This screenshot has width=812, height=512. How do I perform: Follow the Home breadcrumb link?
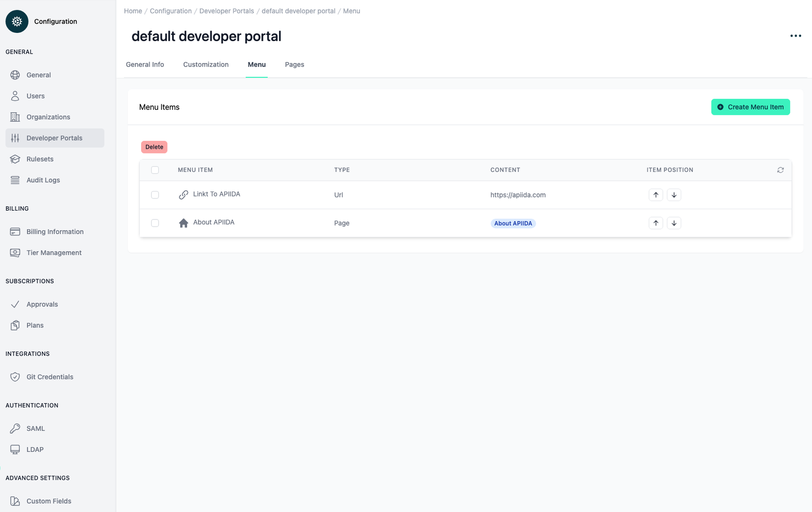coord(132,11)
